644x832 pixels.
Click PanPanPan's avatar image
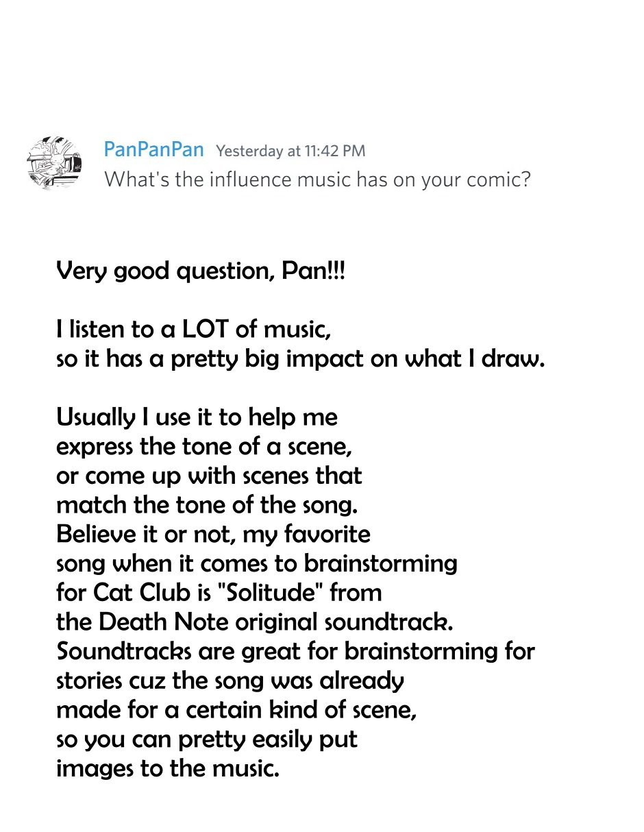coord(55,163)
